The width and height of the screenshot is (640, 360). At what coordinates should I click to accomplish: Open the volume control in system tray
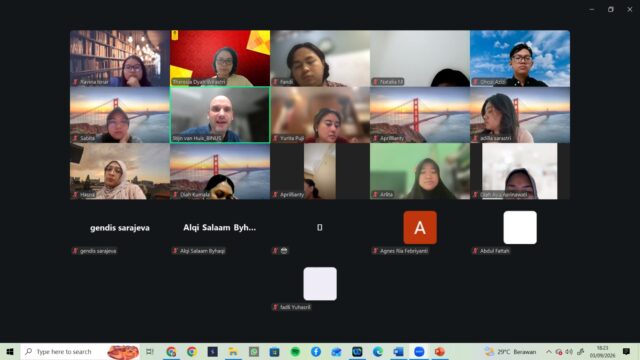[x=569, y=351]
